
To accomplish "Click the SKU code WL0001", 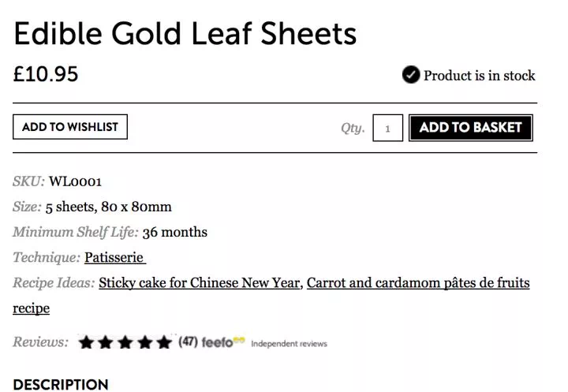I will [76, 181].
